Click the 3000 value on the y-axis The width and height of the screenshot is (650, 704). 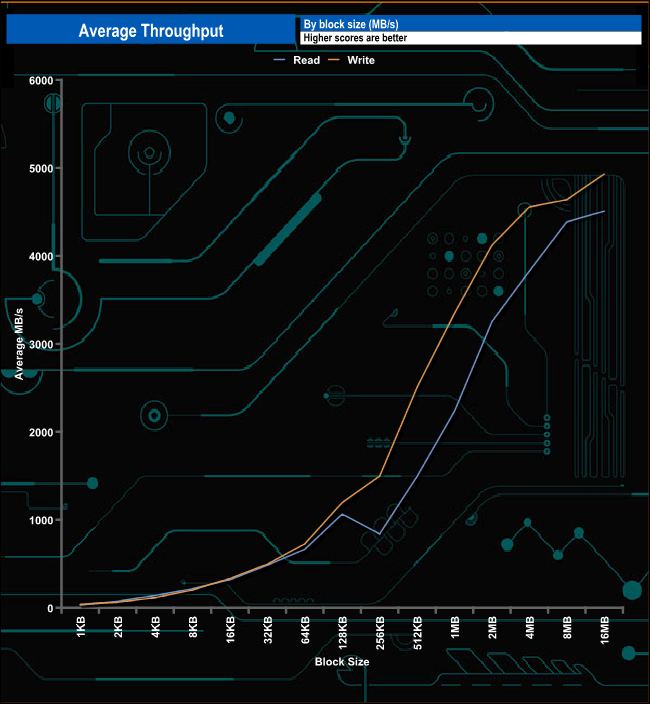39,345
